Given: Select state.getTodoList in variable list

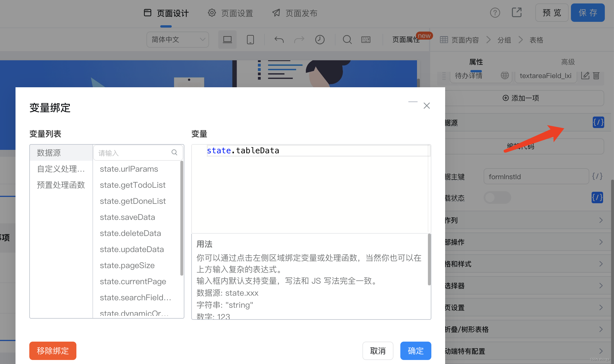Looking at the screenshot, I should 133,185.
